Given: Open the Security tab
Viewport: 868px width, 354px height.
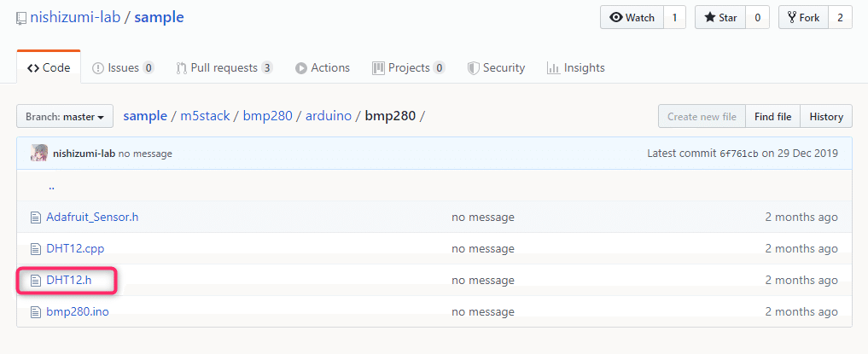Looking at the screenshot, I should [x=496, y=67].
